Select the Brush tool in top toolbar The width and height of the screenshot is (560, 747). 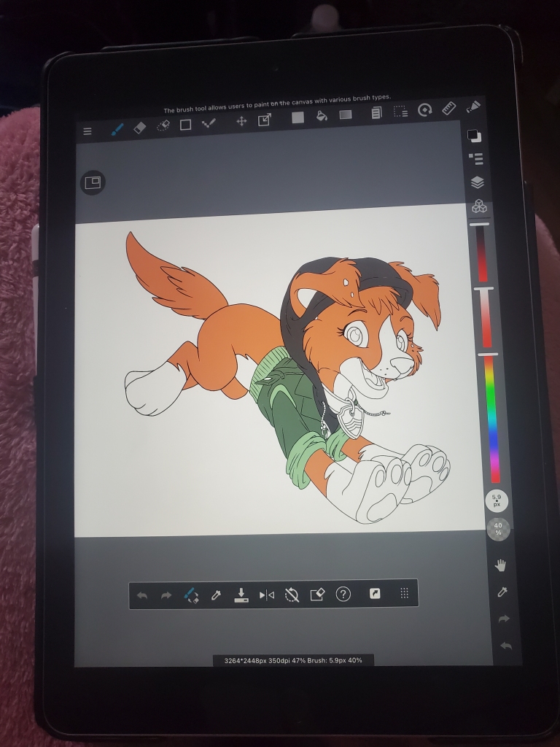click(x=117, y=128)
